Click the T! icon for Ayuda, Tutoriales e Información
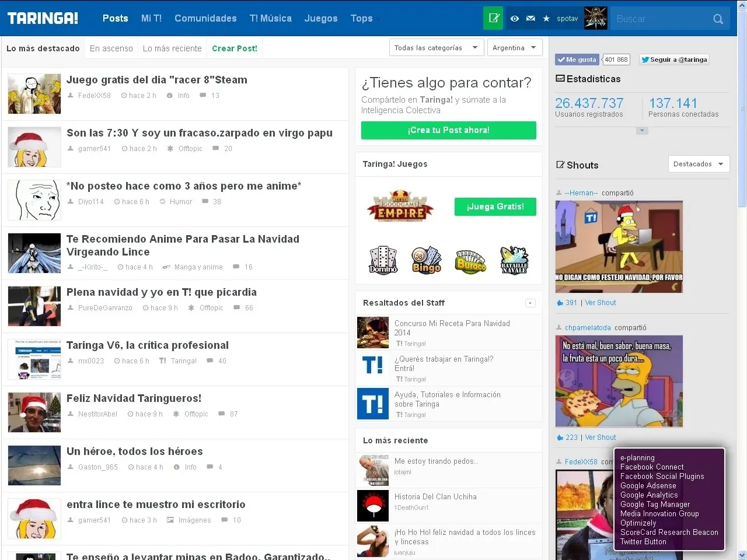747x560 pixels. [x=373, y=404]
